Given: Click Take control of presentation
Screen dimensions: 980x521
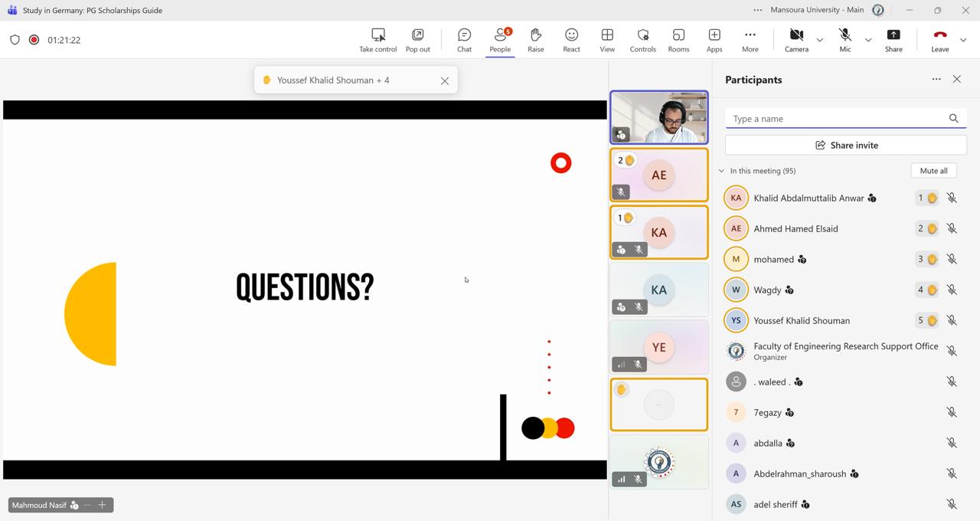Looking at the screenshot, I should click(x=377, y=40).
